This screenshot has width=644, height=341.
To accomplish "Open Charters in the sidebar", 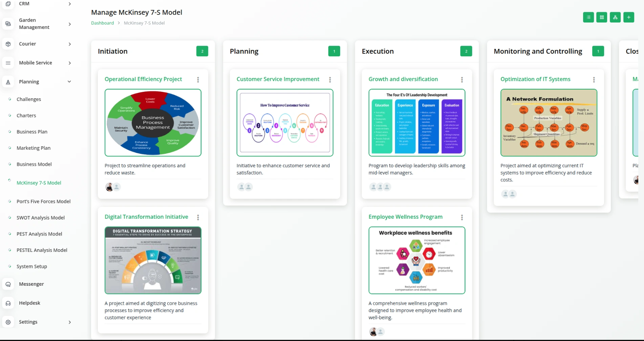I will point(26,115).
